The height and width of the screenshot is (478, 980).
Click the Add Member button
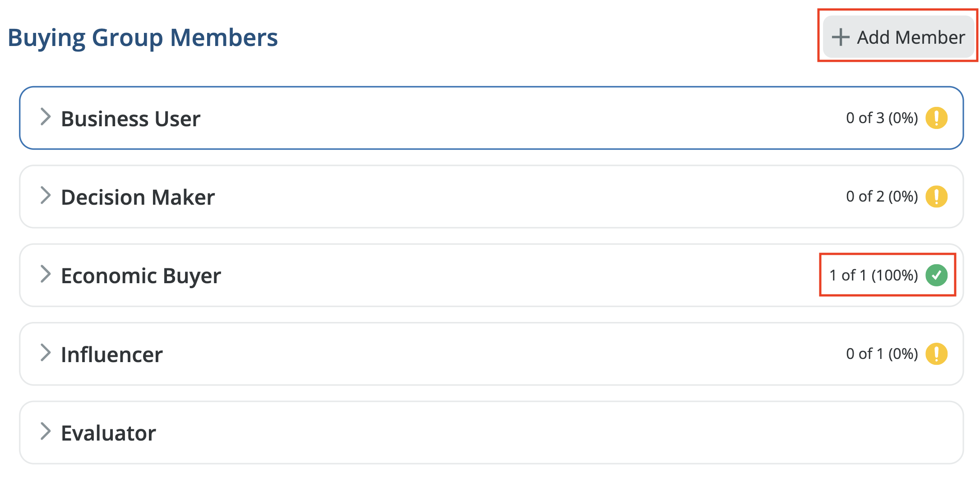[x=897, y=37]
